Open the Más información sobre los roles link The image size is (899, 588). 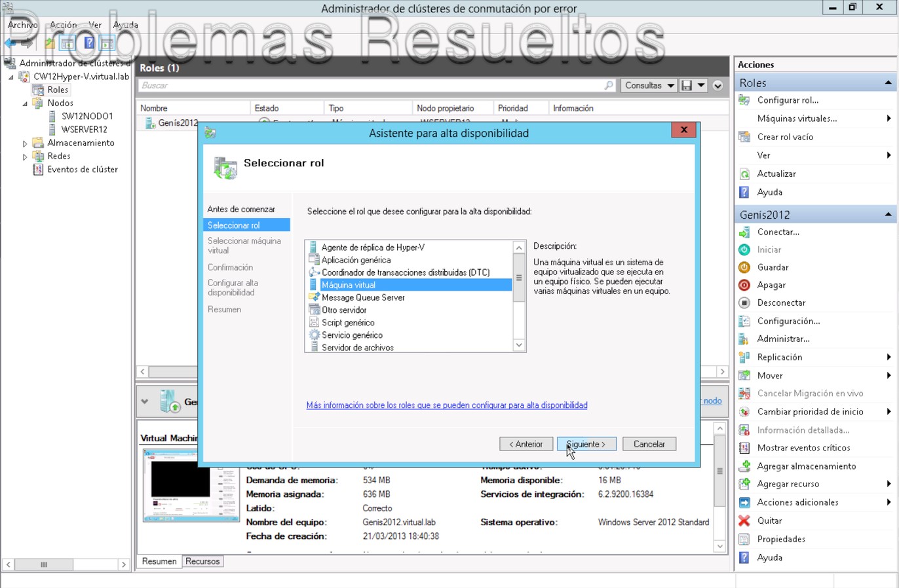point(447,405)
